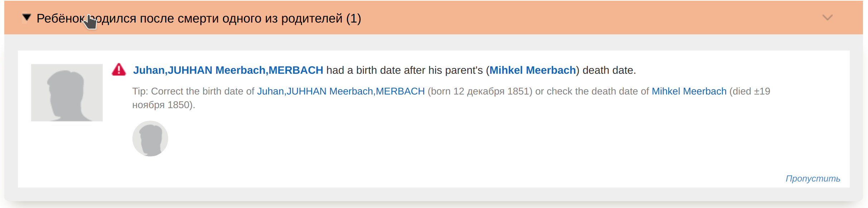Open the bold Juhan,JUHHAN Meerbach,MERBACH profile link
Viewport: 868px width, 208px height.
tap(228, 70)
